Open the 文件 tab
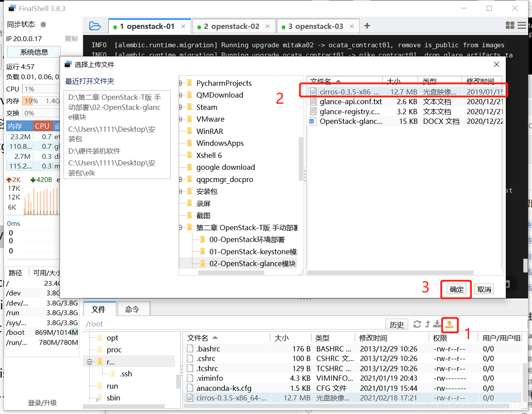This screenshot has width=532, height=414. coord(99,309)
